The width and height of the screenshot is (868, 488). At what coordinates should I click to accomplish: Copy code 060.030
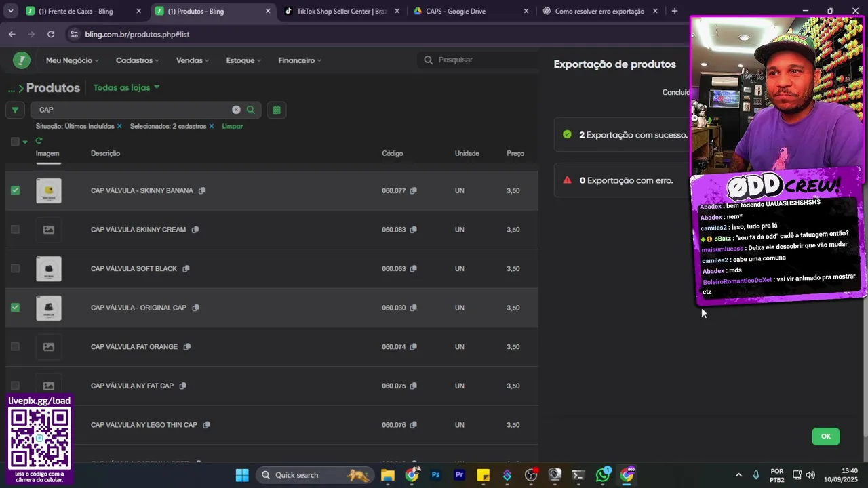tap(413, 308)
